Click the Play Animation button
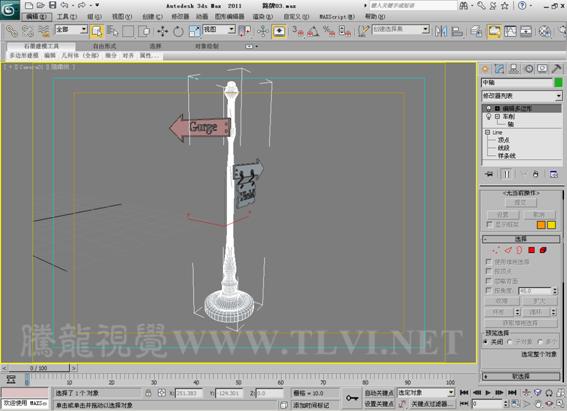Viewport: 567px width, 411px height. 488,393
